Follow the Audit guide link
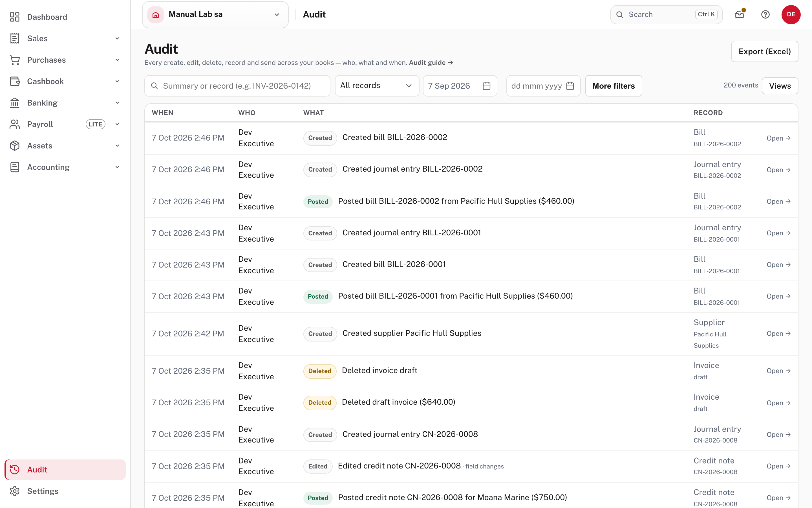The image size is (812, 508). pos(431,62)
